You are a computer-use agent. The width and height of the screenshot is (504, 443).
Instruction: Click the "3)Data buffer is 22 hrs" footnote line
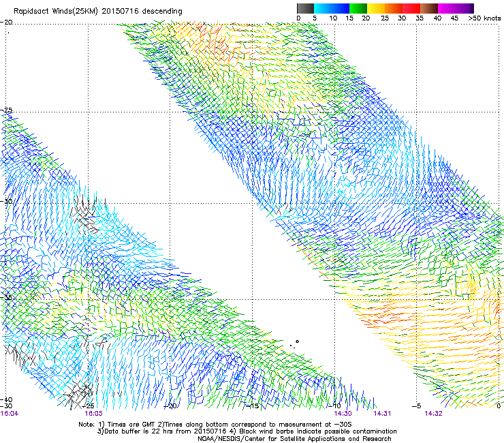point(247,431)
